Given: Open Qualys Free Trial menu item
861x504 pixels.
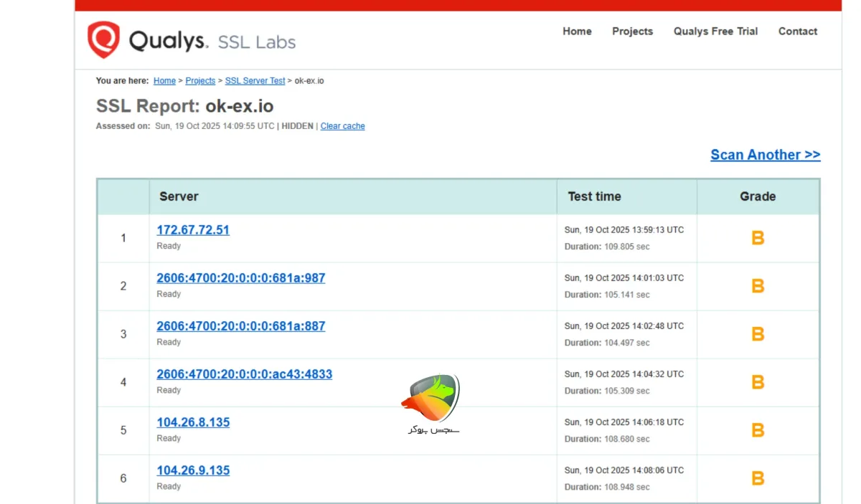Looking at the screenshot, I should (715, 32).
